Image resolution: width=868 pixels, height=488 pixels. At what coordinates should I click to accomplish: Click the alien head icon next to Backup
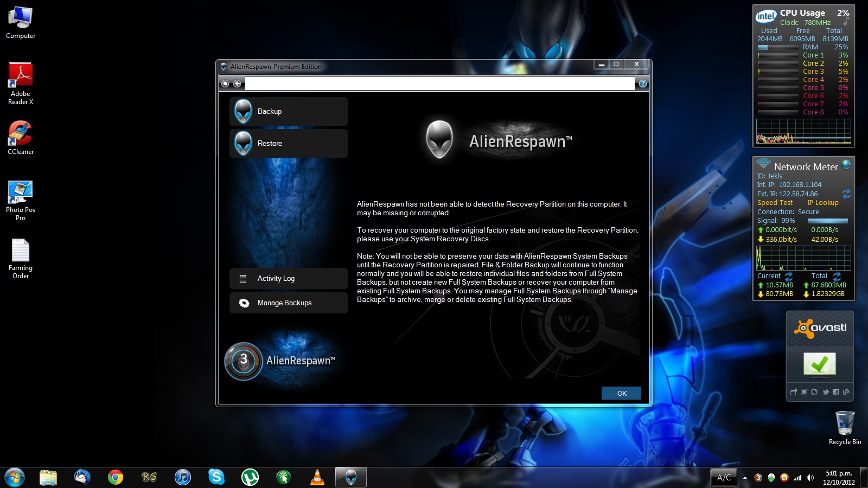pos(243,111)
